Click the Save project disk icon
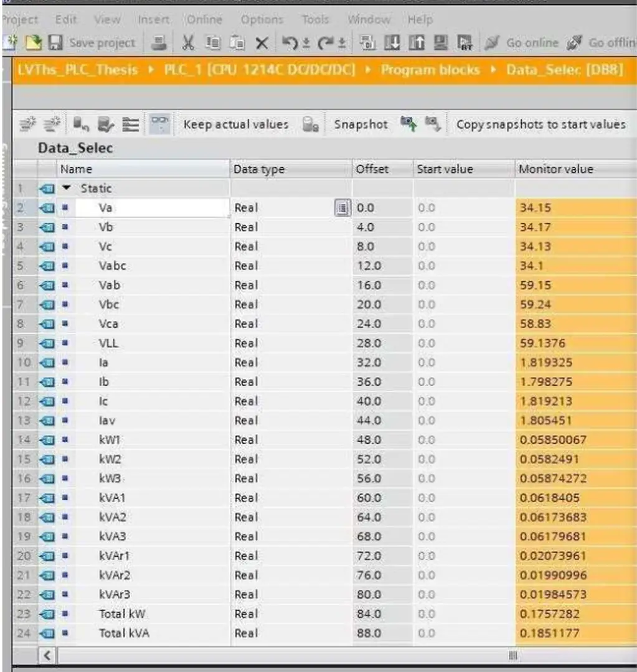This screenshot has height=672, width=637. [55, 43]
